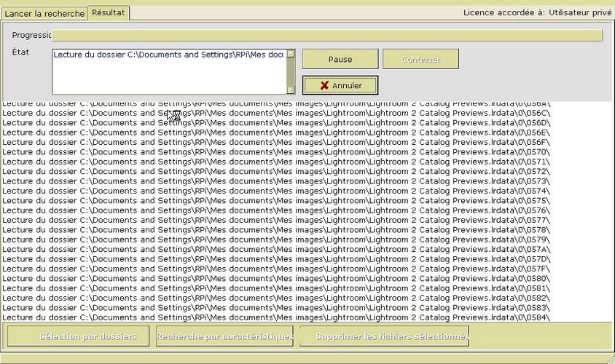Click the scroll up arrow in État box
The image size is (615, 364).
point(291,53)
